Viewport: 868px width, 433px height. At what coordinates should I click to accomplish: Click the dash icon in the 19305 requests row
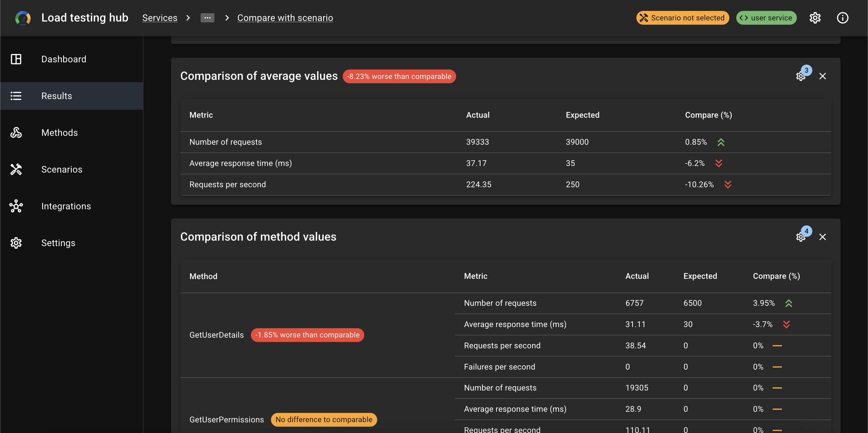tap(777, 388)
